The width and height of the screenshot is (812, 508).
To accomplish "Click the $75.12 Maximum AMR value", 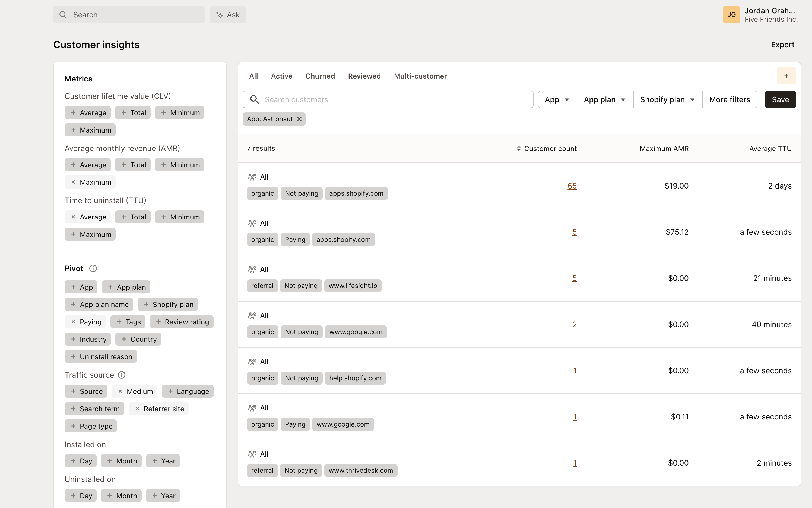I will 677,232.
